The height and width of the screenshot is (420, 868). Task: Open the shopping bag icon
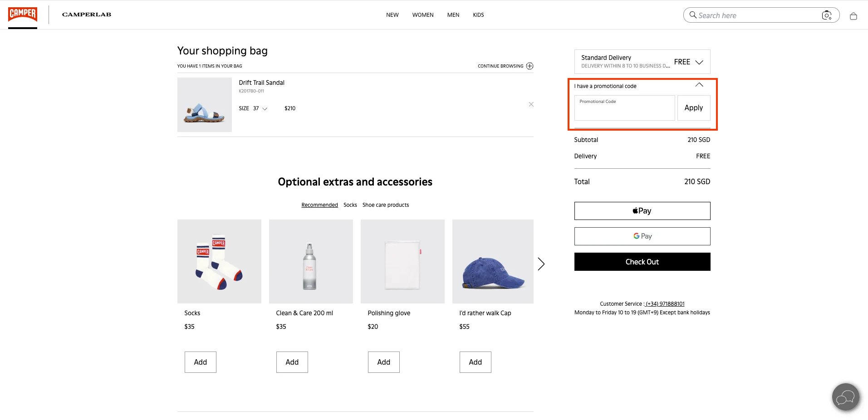click(853, 16)
